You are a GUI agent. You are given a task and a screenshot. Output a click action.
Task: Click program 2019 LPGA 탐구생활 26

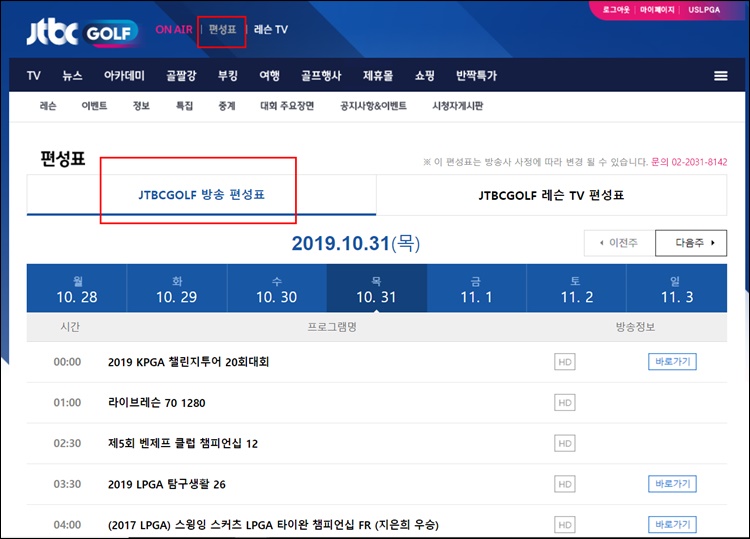click(166, 484)
